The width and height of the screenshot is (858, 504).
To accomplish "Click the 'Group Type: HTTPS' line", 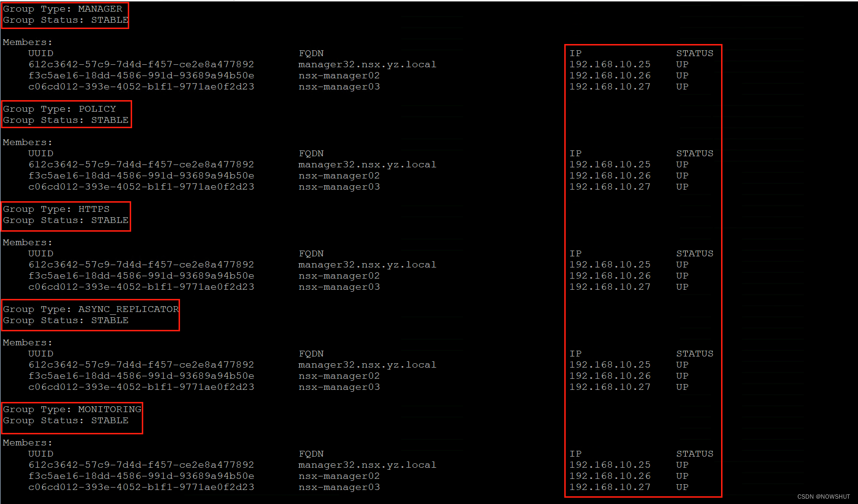I will [57, 209].
